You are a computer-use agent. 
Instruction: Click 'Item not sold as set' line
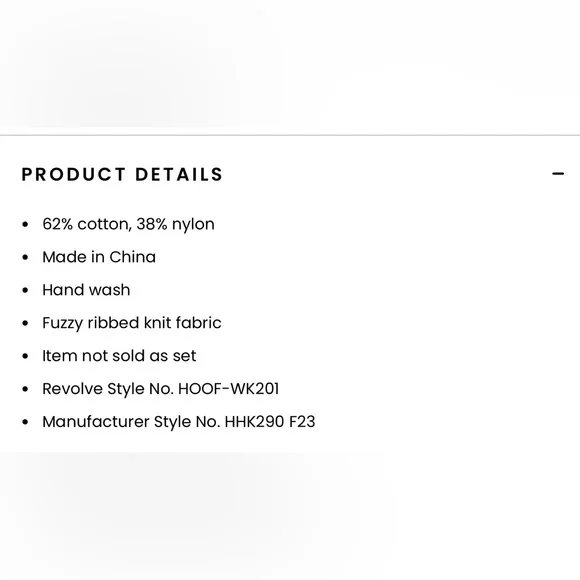pos(119,356)
